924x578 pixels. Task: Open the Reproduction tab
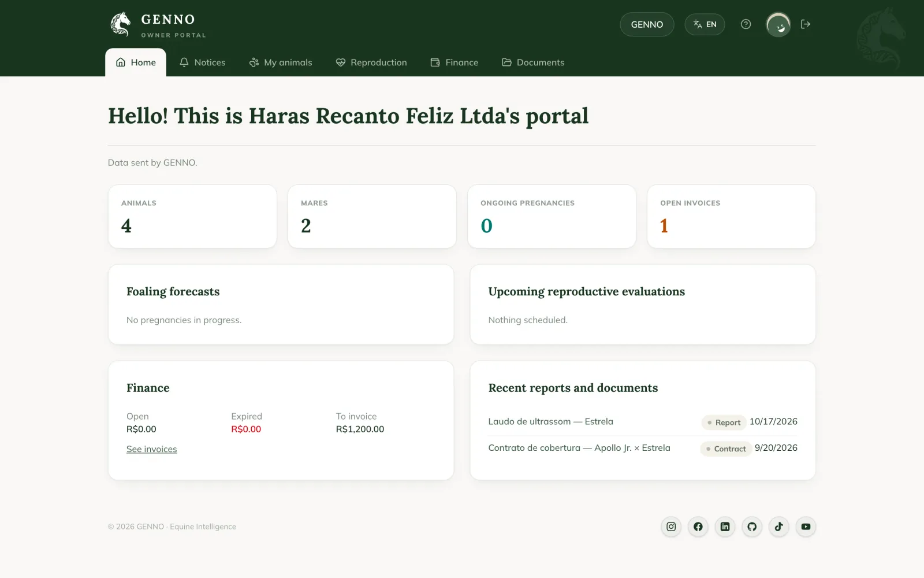pos(371,62)
